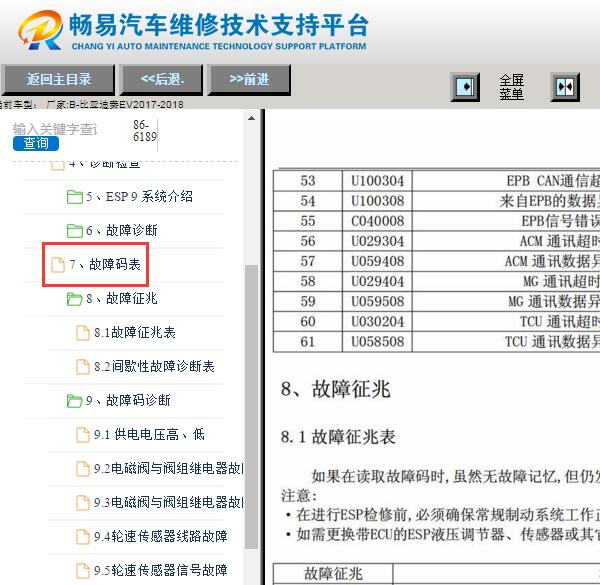Screen dimensions: 600x585
Task: Click the 8、故障征兆 heading in document
Action: click(x=336, y=389)
